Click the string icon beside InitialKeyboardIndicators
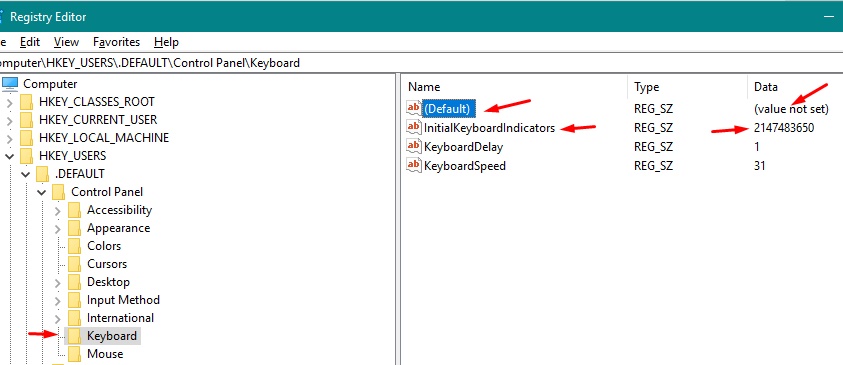Screen dimensions: 843x365 tap(413, 127)
